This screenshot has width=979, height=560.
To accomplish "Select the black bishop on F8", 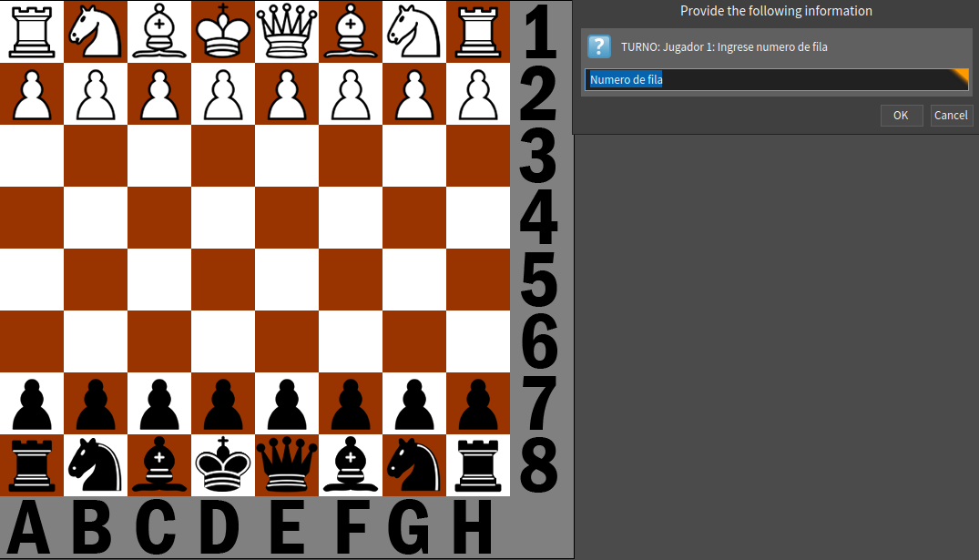I will [x=351, y=464].
